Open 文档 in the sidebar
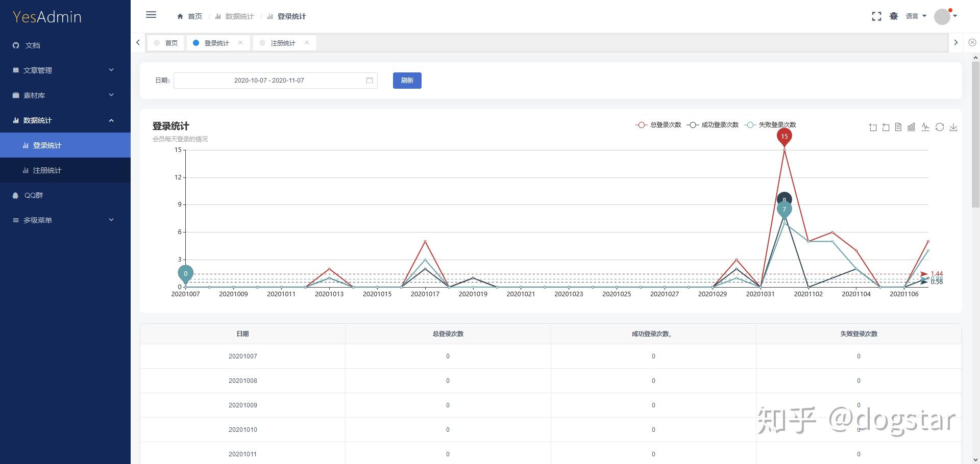 (x=65, y=45)
